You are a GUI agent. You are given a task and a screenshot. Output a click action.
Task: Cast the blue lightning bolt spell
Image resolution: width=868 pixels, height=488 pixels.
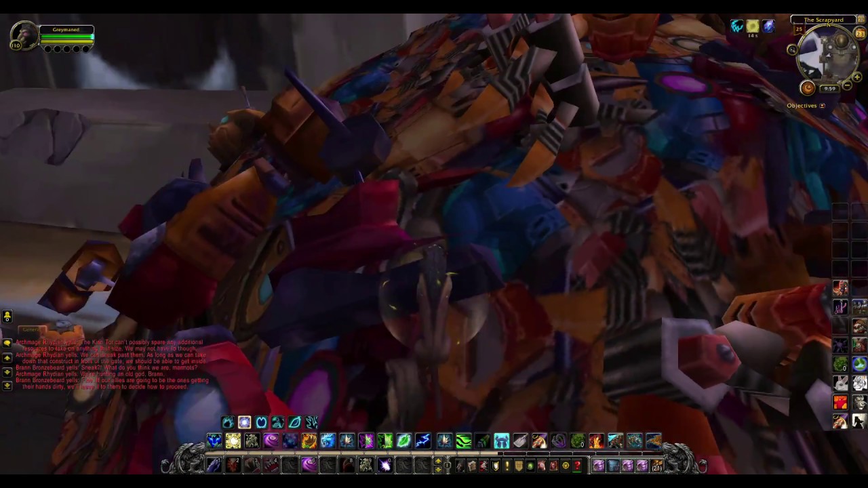422,441
